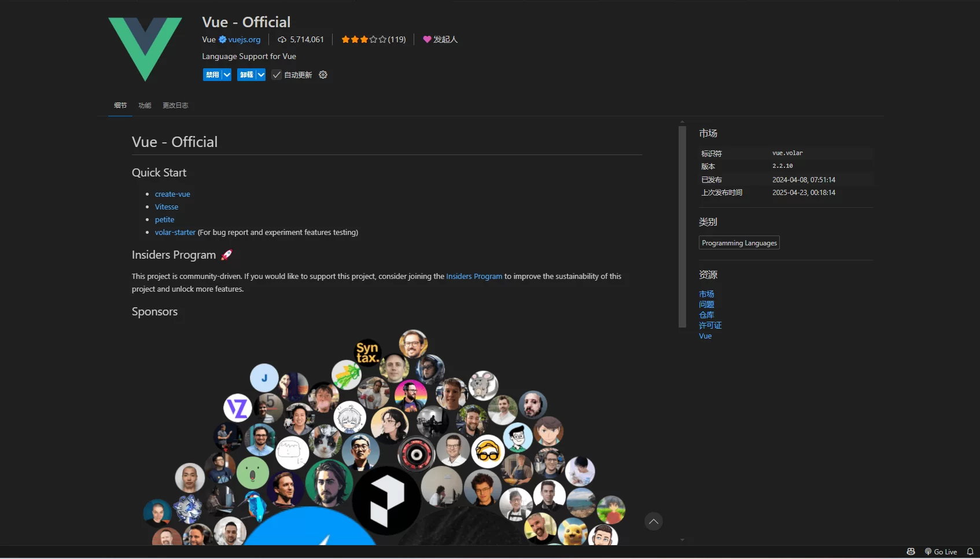This screenshot has height=559, width=980.
Task: Click the red circular target sponsor logo
Action: click(415, 454)
